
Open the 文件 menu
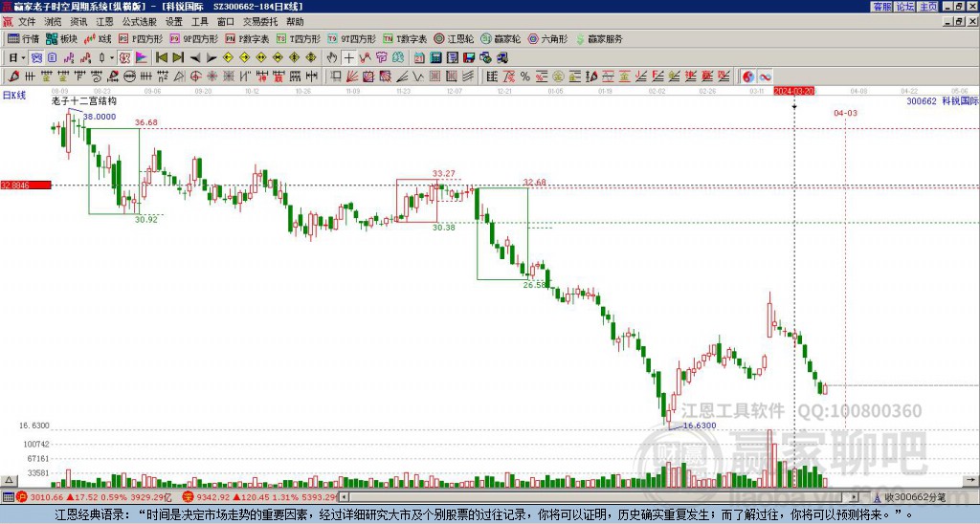27,22
